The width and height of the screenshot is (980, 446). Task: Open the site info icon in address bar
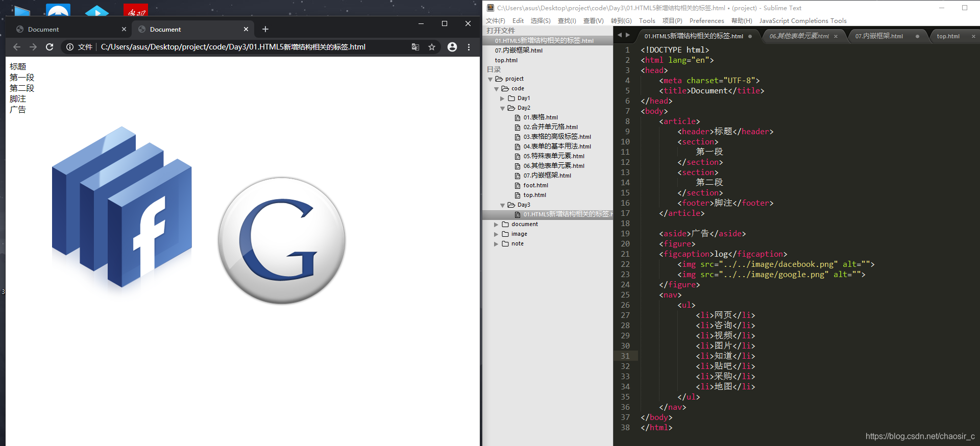[70, 47]
